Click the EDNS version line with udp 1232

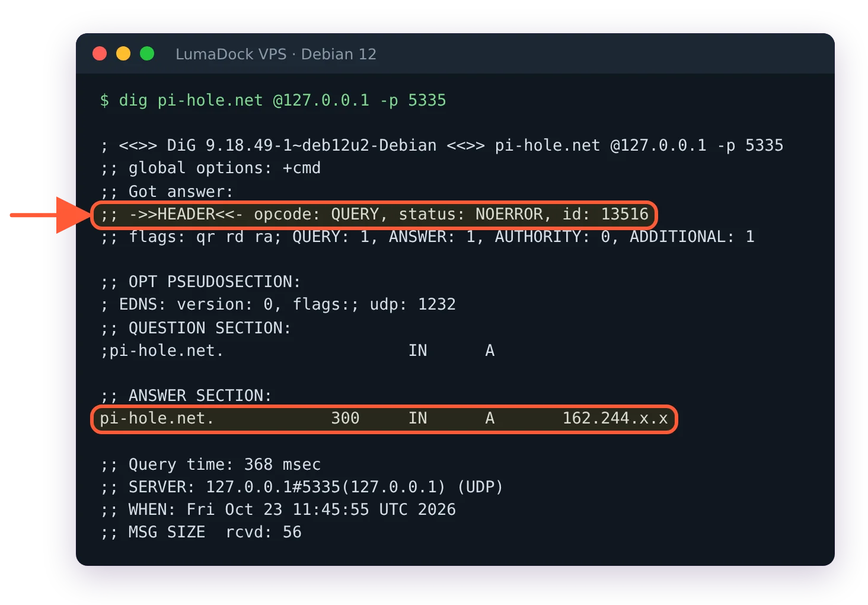pos(278,304)
